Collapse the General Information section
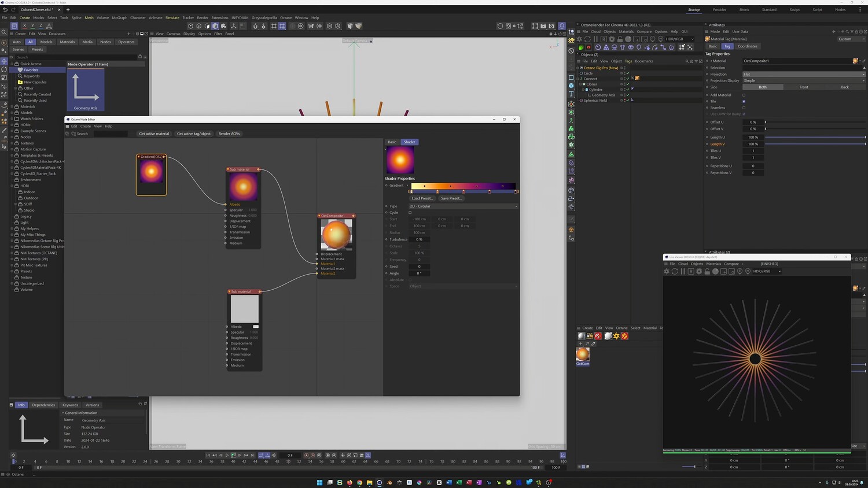The height and width of the screenshot is (488, 868). click(x=62, y=413)
